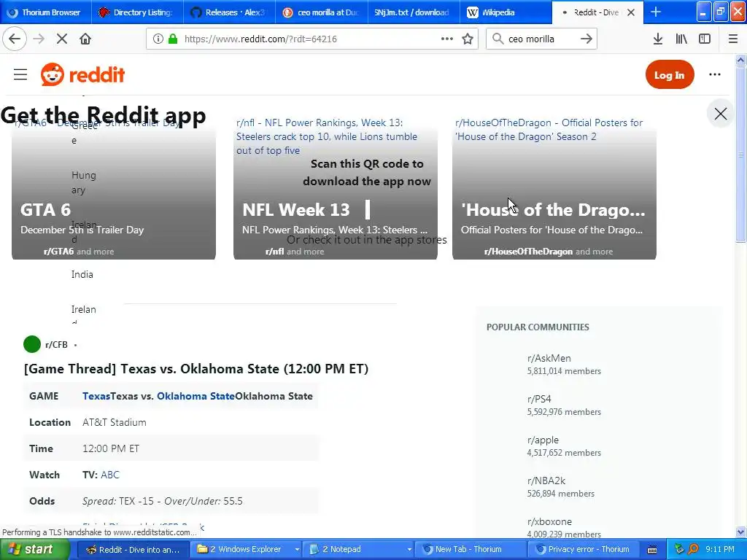Click the Reddit logo
The width and height of the screenshot is (747, 560).
[83, 75]
